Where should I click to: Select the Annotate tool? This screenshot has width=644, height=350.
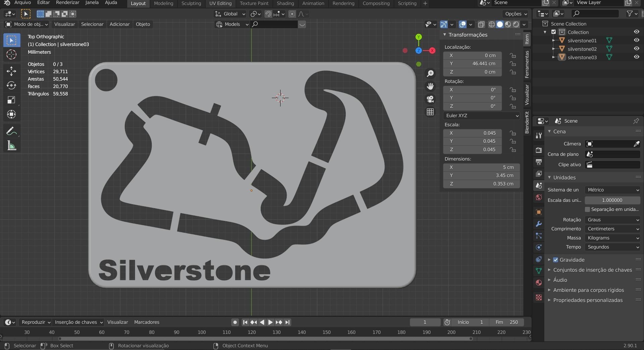pos(11,131)
